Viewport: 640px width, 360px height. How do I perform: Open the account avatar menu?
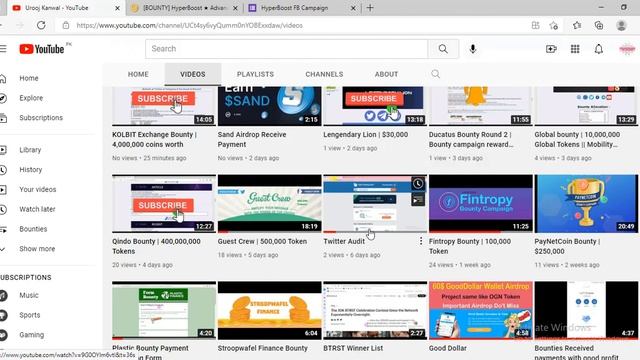pos(627,49)
